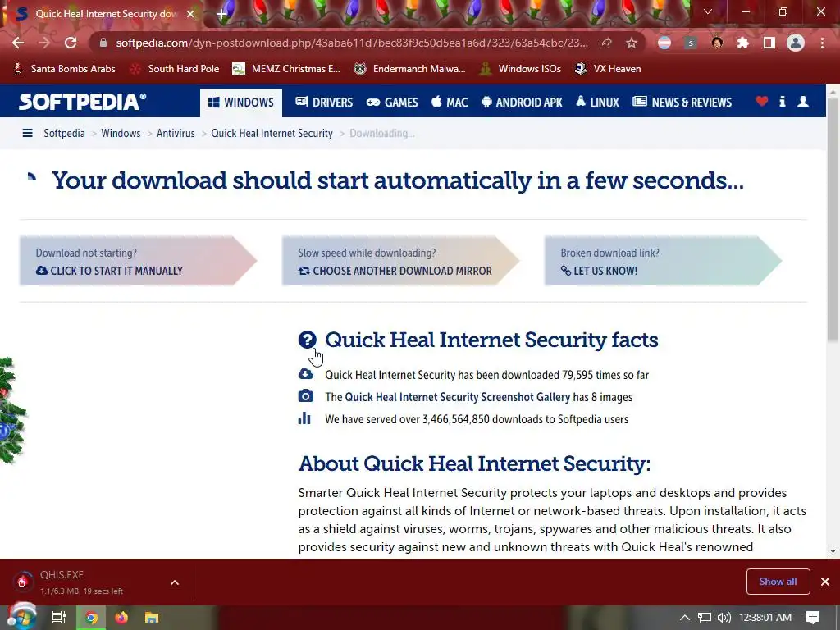The width and height of the screenshot is (840, 630).
Task: Go to Softpedia breadcrumb link
Action: 64,134
